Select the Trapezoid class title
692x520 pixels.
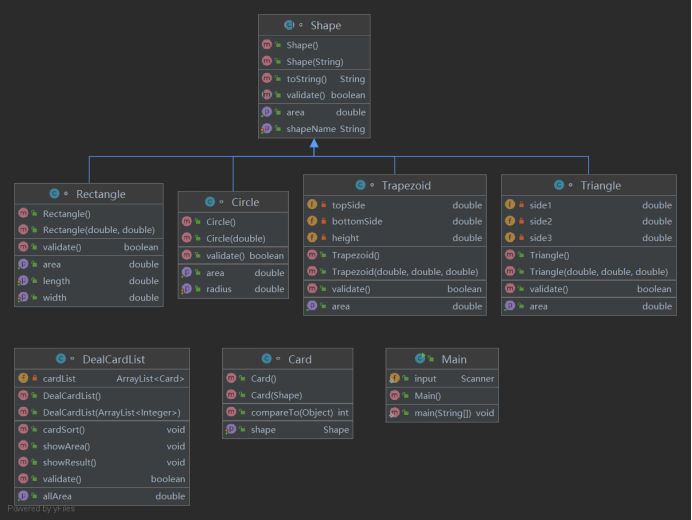(x=406, y=185)
